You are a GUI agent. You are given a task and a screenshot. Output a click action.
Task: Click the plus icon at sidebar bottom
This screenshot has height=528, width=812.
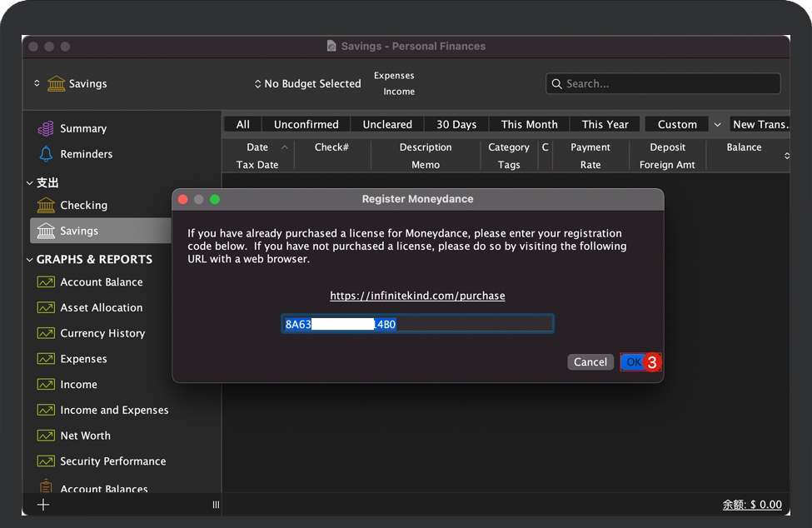click(x=43, y=505)
